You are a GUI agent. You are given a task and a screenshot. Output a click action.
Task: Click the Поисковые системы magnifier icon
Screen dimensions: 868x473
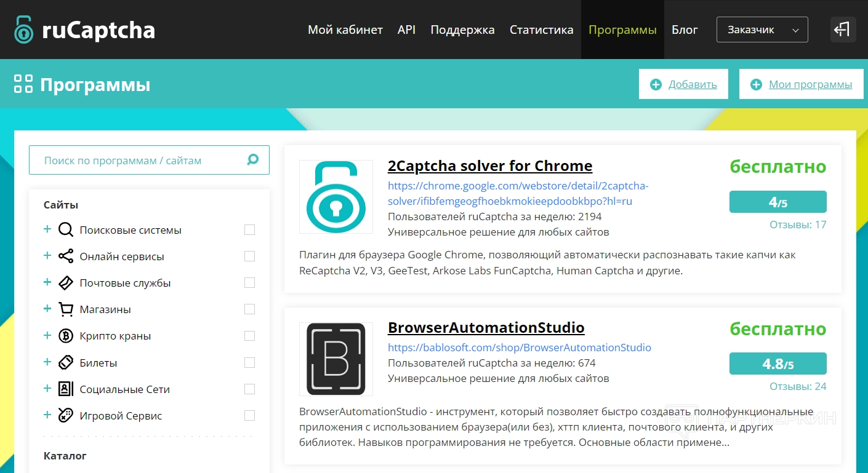pyautogui.click(x=66, y=230)
